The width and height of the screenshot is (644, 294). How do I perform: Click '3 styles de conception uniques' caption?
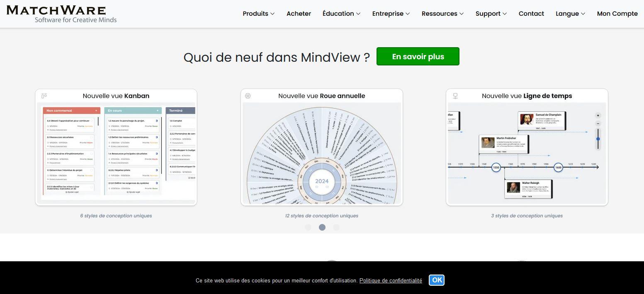(527, 216)
